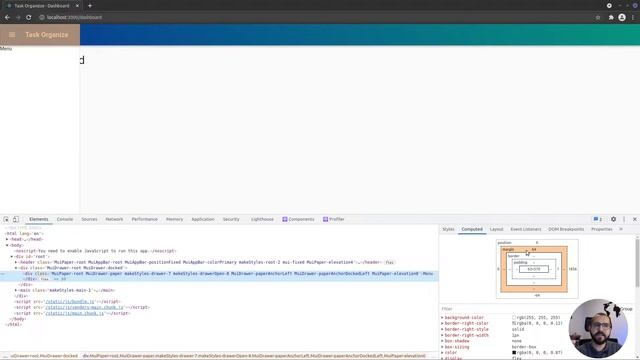
Task: Close the DevTools panel
Action: coord(635,219)
